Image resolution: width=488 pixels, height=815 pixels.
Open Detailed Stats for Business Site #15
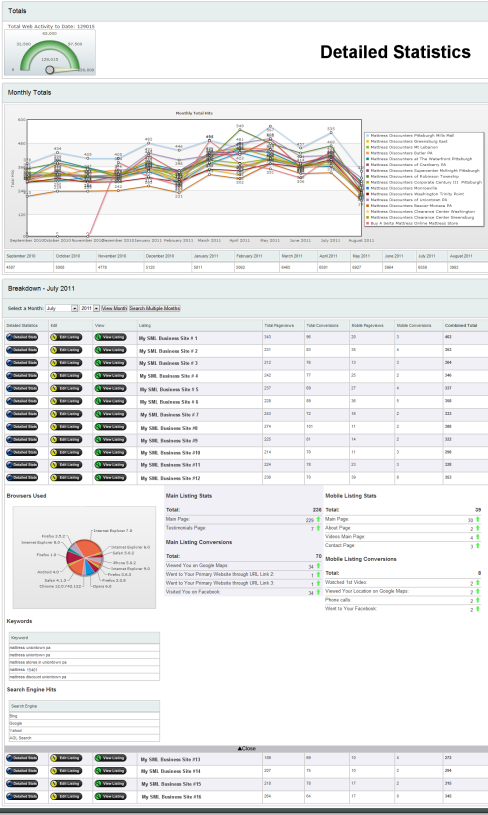click(22, 783)
